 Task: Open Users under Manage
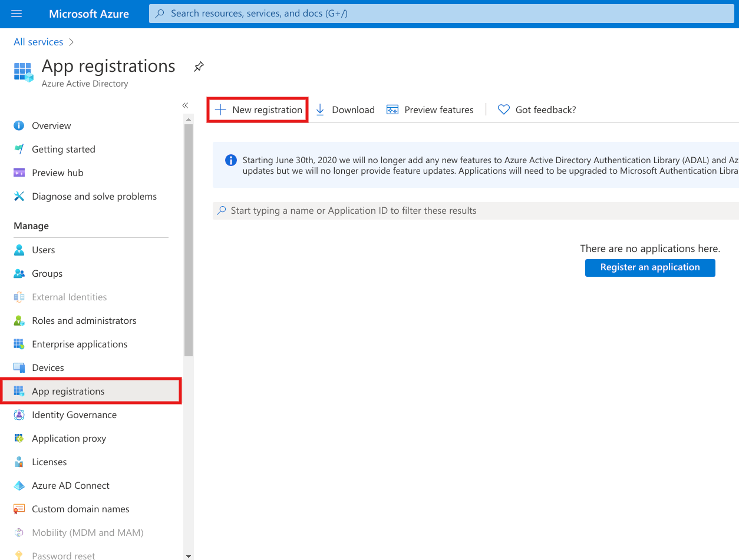(44, 250)
